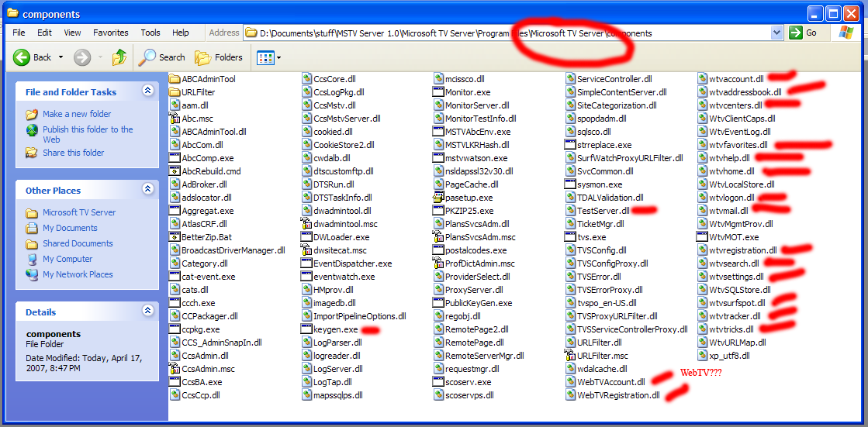Select the BetterZip.Bat file
The height and width of the screenshot is (427, 868).
pyautogui.click(x=206, y=237)
